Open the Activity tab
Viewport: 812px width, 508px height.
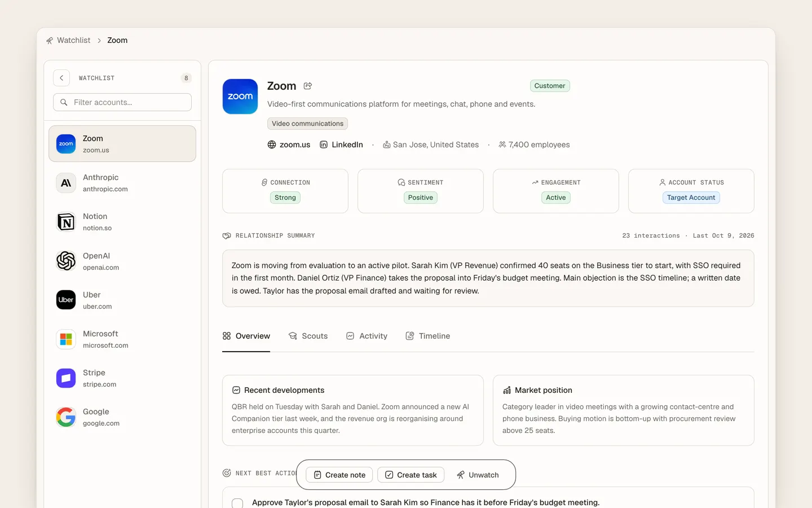click(367, 336)
